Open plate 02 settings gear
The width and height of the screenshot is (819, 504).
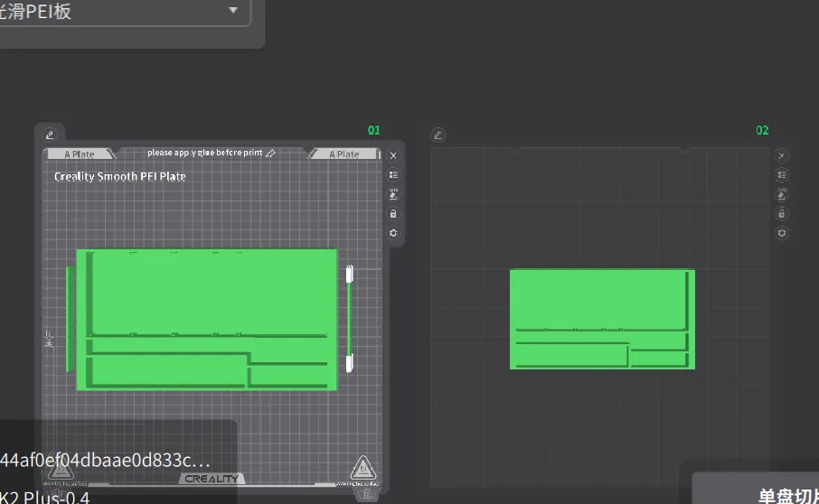tap(782, 233)
